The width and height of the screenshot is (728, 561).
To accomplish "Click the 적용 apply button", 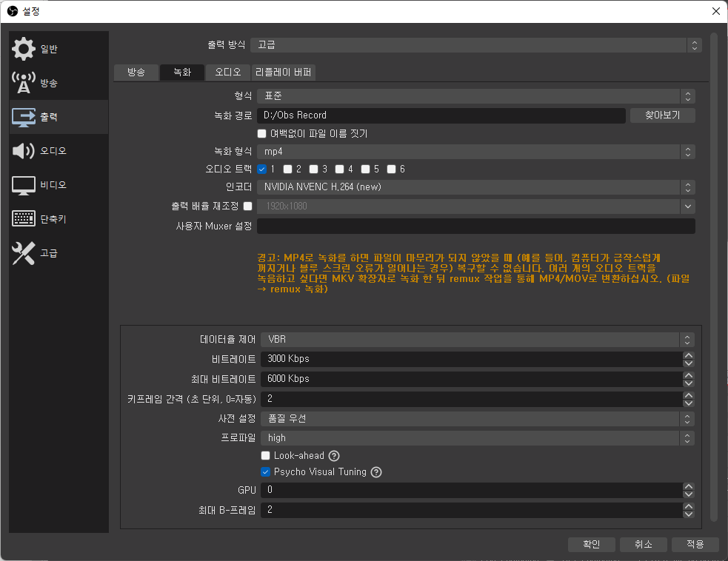I will (x=695, y=544).
